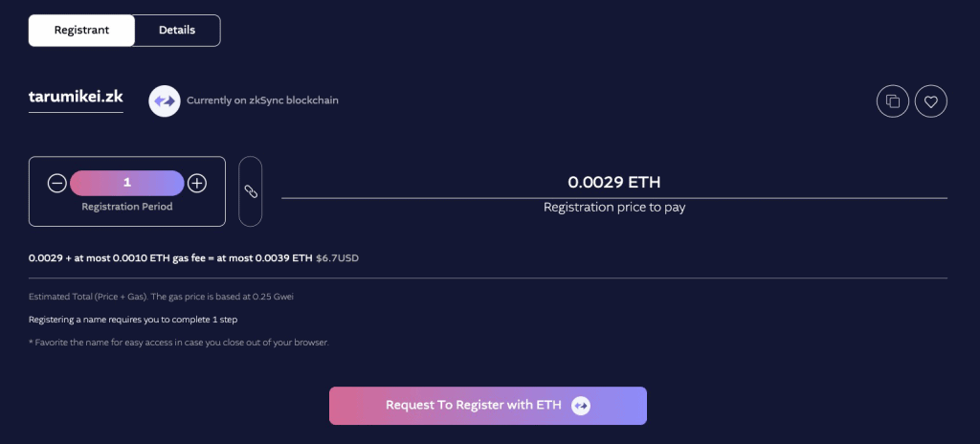The image size is (980, 444).
Task: Copy the domain name with the copy icon
Action: 893,101
